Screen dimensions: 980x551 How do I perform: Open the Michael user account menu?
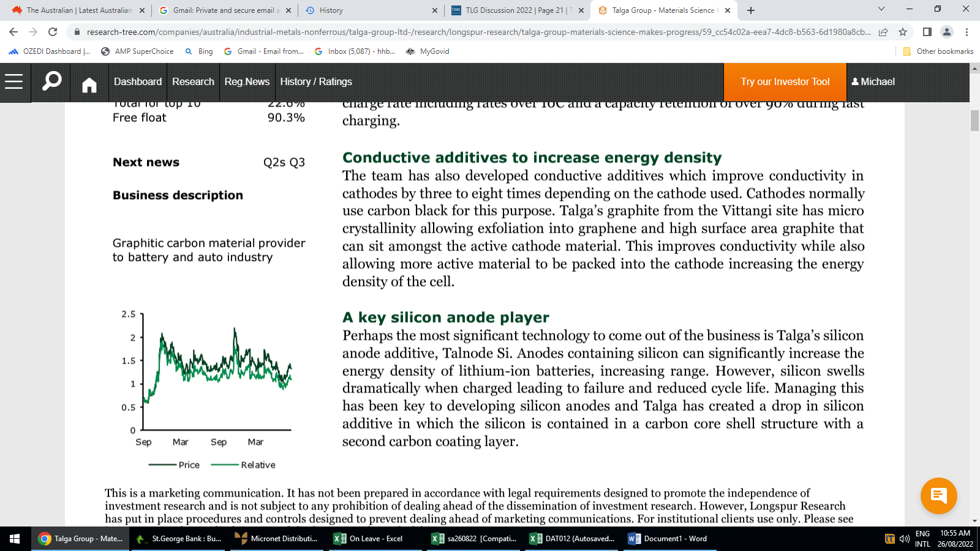[x=873, y=81]
